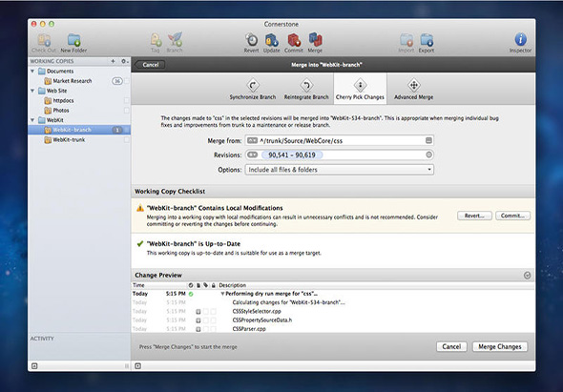Screen dimensions: 563x392
Task: Toggle the checkbox next to Photos
Action: point(126,111)
